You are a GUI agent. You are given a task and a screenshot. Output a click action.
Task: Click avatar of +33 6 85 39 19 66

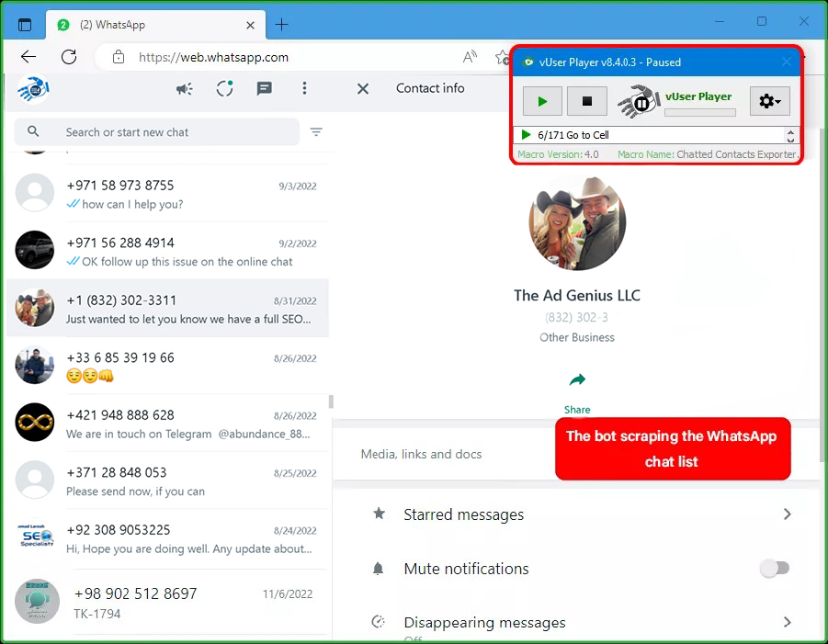coord(34,365)
